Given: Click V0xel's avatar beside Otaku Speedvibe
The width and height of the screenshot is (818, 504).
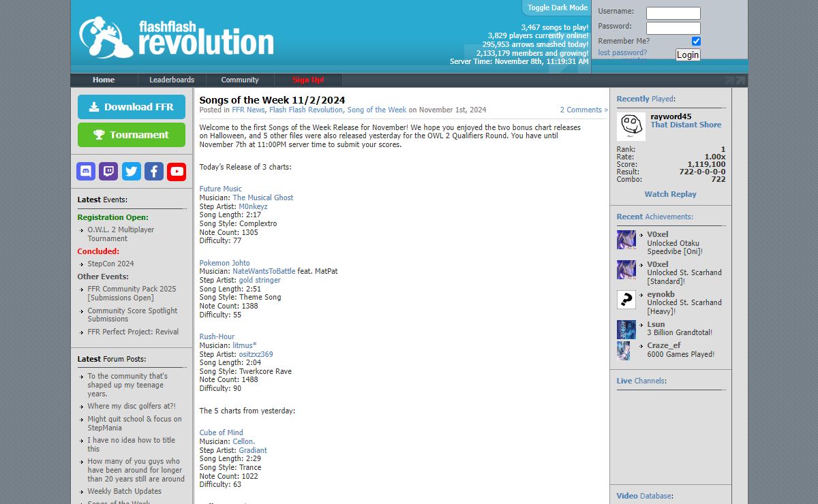Looking at the screenshot, I should [x=626, y=240].
